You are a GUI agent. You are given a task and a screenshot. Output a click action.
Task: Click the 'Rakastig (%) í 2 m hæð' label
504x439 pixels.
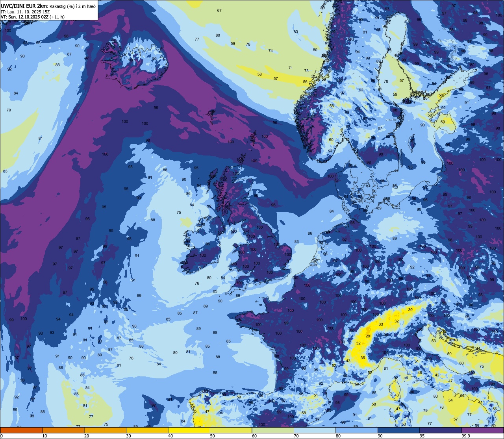(72, 6)
